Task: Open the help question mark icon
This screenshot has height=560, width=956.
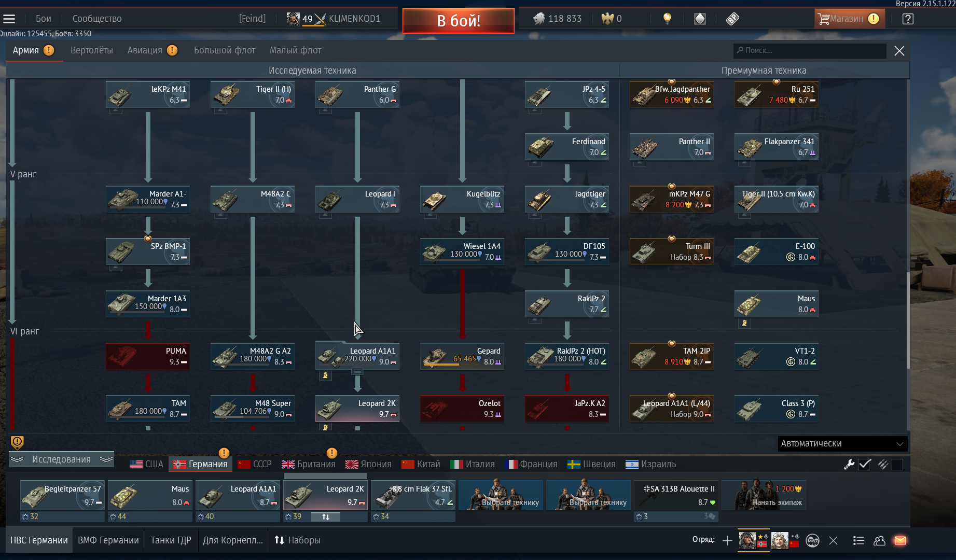Action: [908, 19]
